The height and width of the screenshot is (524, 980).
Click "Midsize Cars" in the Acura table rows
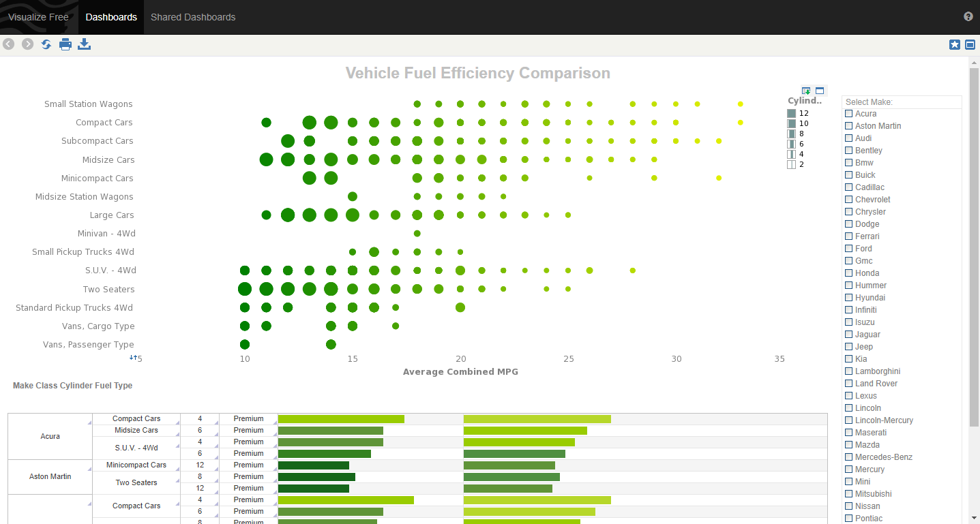[136, 431]
